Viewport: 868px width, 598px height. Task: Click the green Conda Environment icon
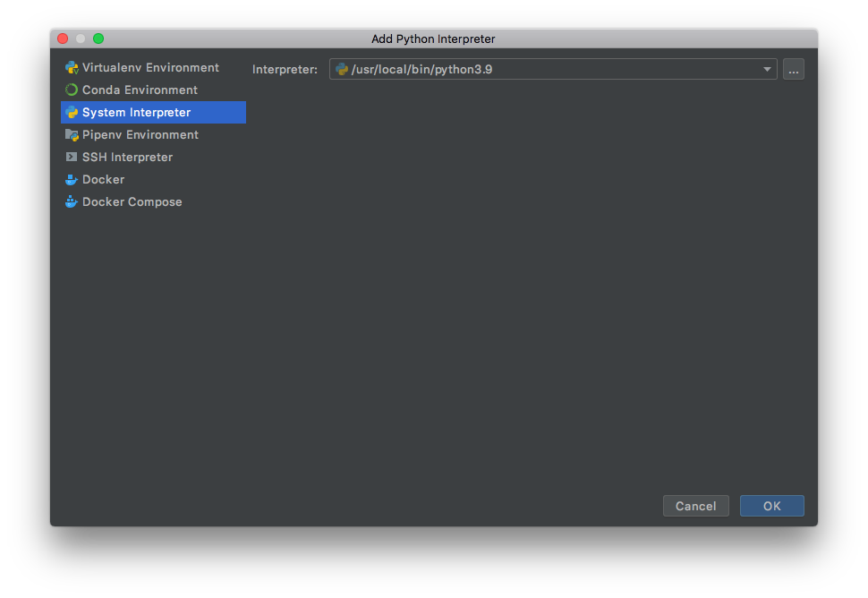[x=72, y=90]
